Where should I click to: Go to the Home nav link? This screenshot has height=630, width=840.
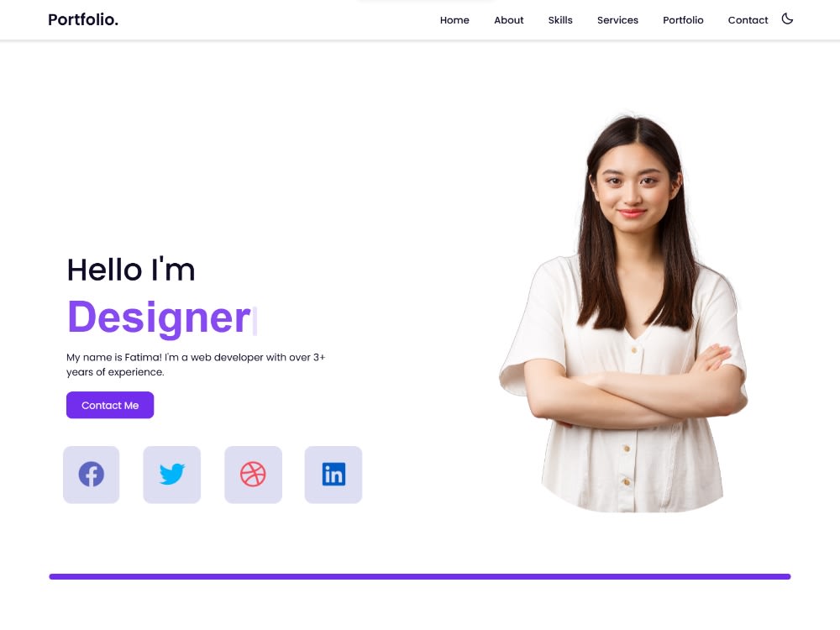(454, 20)
